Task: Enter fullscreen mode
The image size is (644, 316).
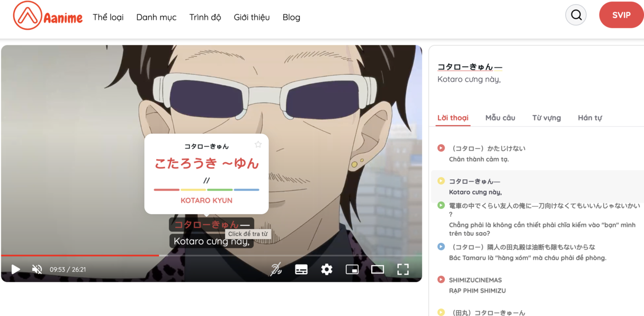Action: [403, 269]
